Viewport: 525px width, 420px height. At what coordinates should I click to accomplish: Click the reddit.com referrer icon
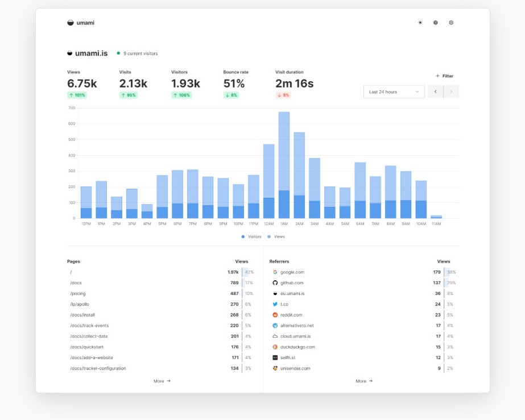pos(275,315)
